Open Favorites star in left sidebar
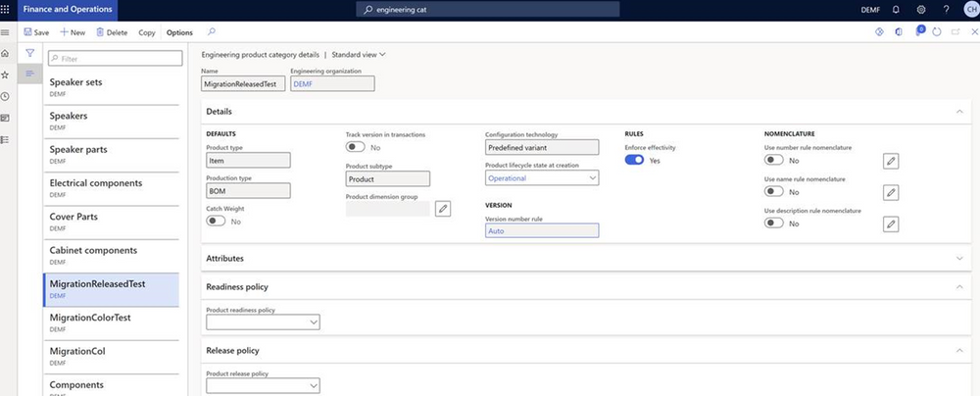 [5, 74]
